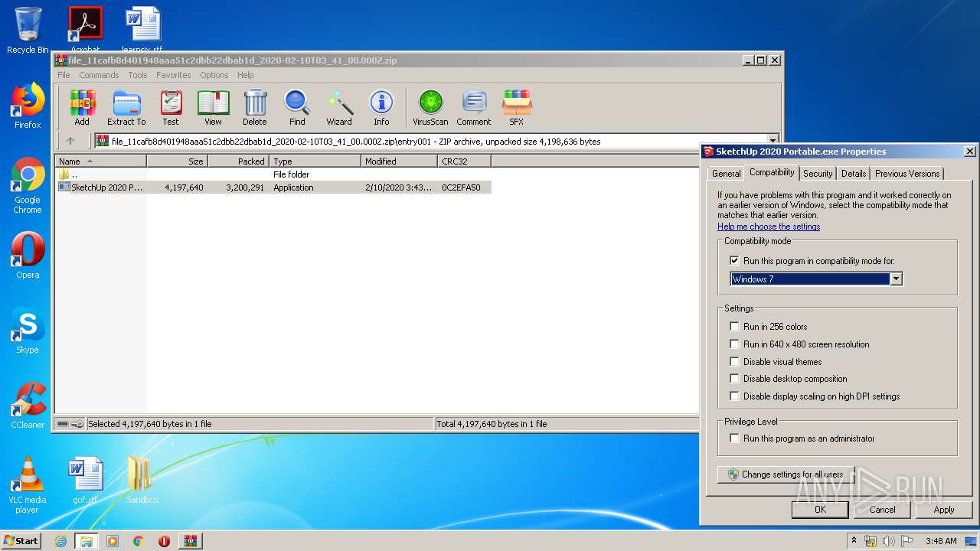Screen dimensions: 980x551
Task: Switch to the Previous Versions tab
Action: [x=907, y=174]
